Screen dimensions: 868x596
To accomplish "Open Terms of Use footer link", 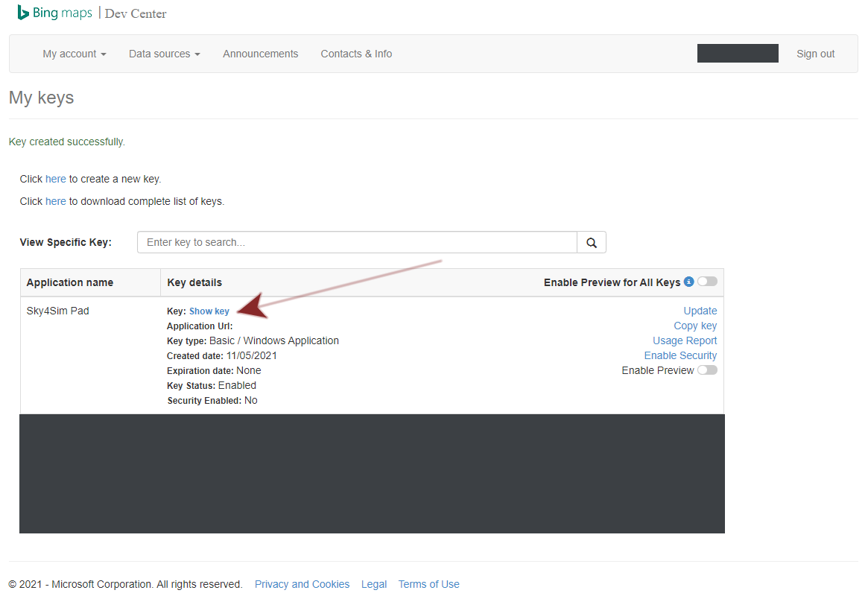I will (429, 584).
